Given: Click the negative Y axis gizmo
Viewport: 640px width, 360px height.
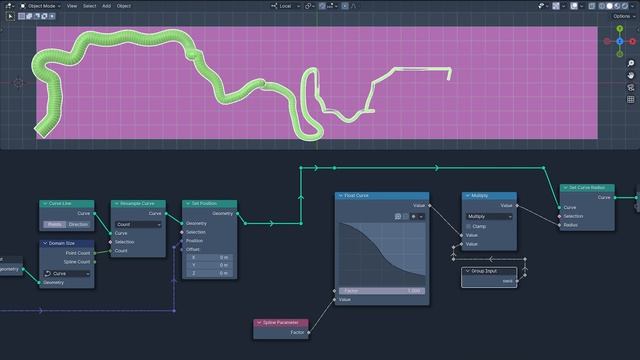Looking at the screenshot, I should point(620,54).
